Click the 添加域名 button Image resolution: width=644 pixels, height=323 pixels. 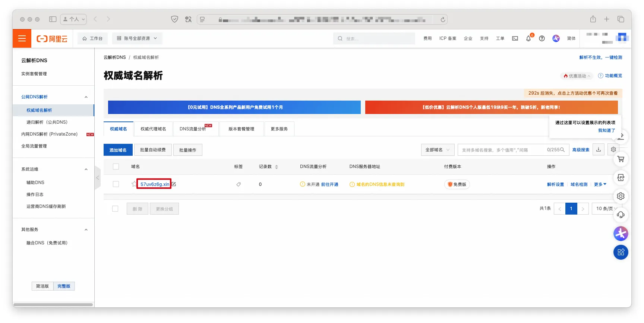pyautogui.click(x=118, y=150)
